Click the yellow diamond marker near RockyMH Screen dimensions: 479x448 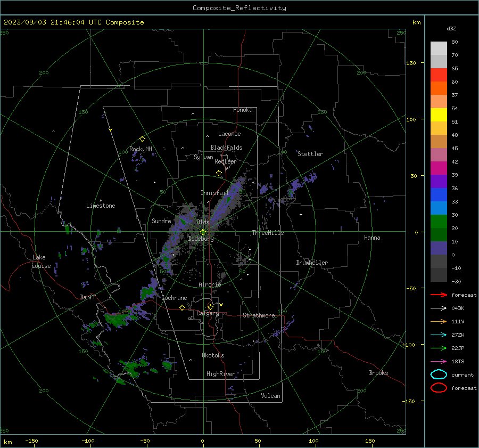click(x=142, y=139)
